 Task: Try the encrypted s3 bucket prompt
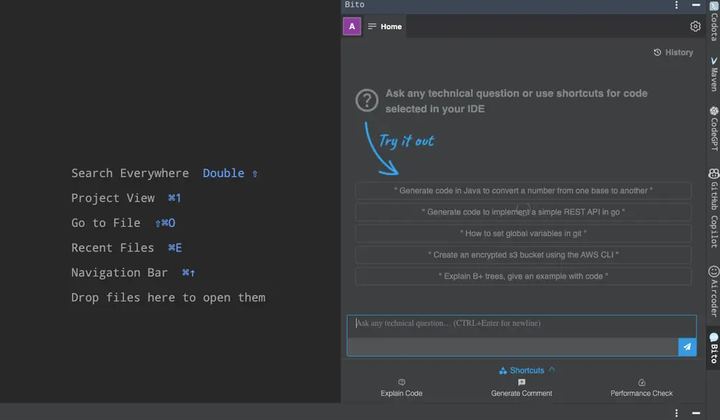coord(523,255)
